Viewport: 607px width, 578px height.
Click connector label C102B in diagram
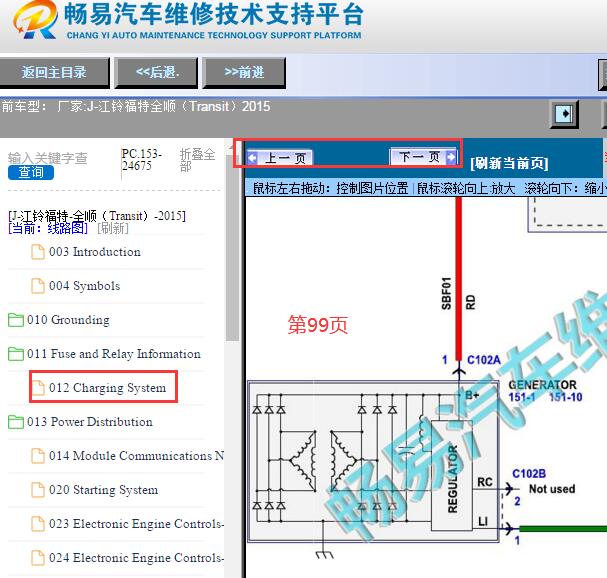(x=529, y=474)
